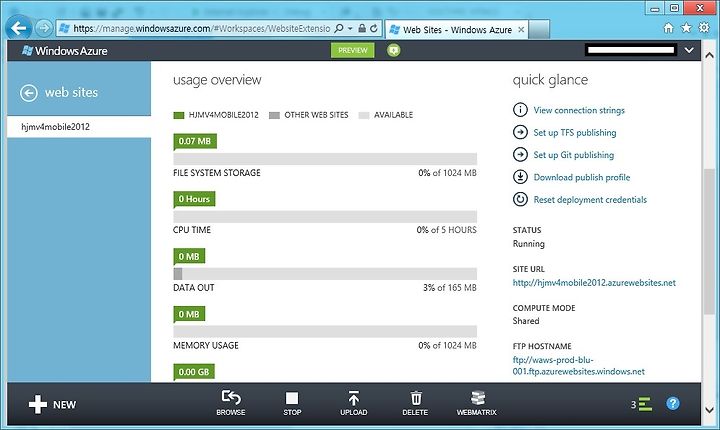
Task: Click the redacted account name field
Action: click(630, 50)
